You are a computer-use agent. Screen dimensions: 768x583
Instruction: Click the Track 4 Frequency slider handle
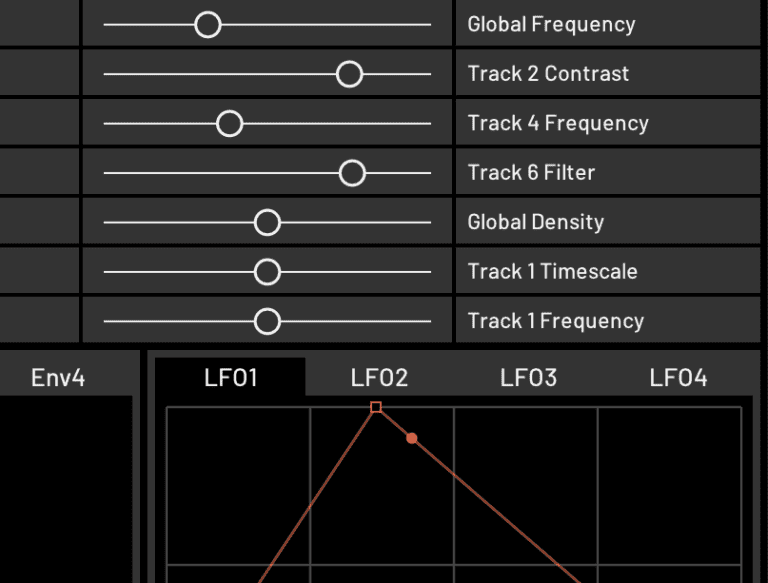tap(230, 123)
